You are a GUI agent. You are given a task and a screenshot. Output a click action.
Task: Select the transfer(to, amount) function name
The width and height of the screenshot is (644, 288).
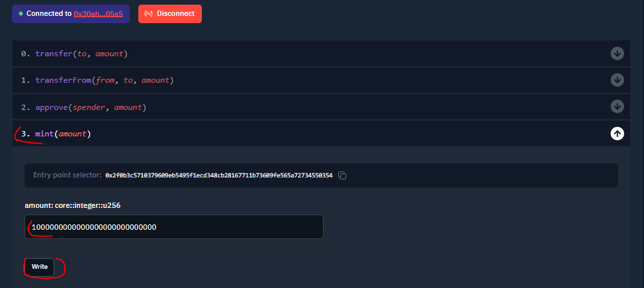(81, 54)
